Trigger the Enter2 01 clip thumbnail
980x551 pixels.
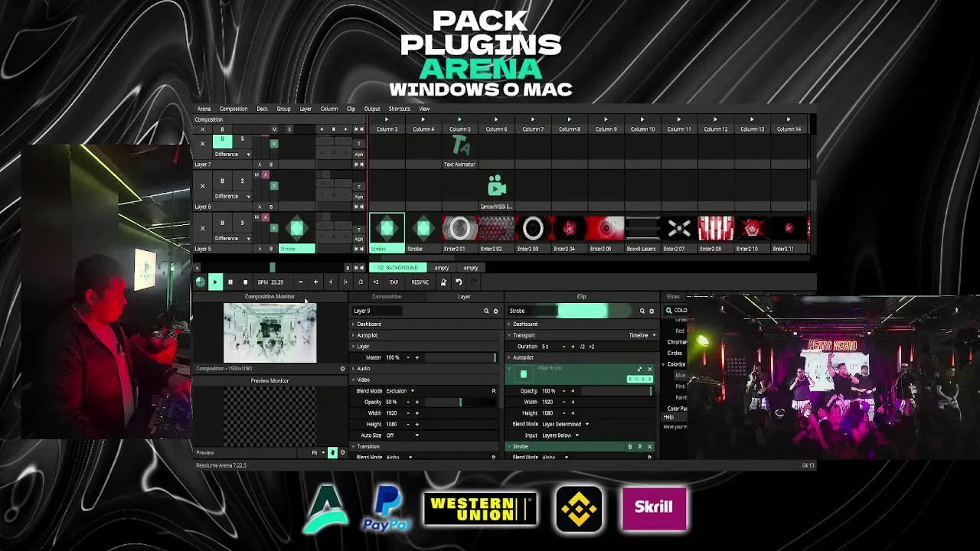(459, 229)
